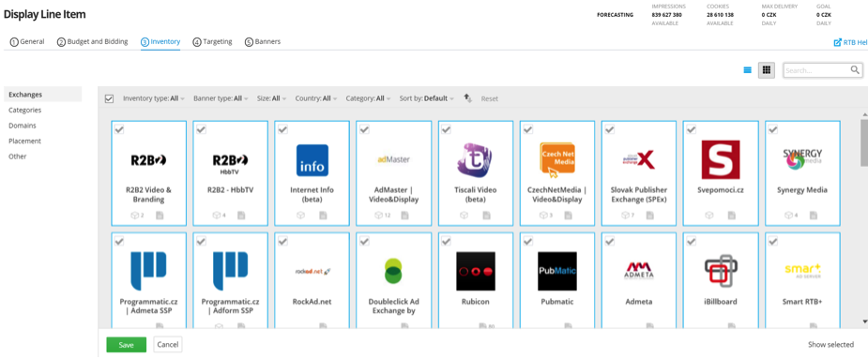The height and width of the screenshot is (358, 868).
Task: Uncheck Tiscali Video (beta) checkbox
Action: coord(446,129)
